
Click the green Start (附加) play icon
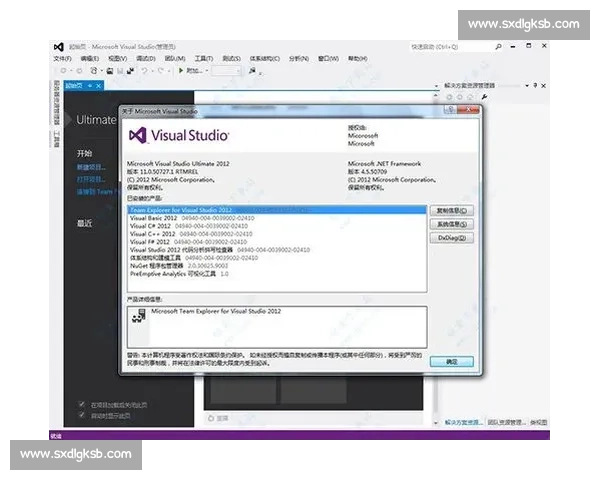click(181, 70)
